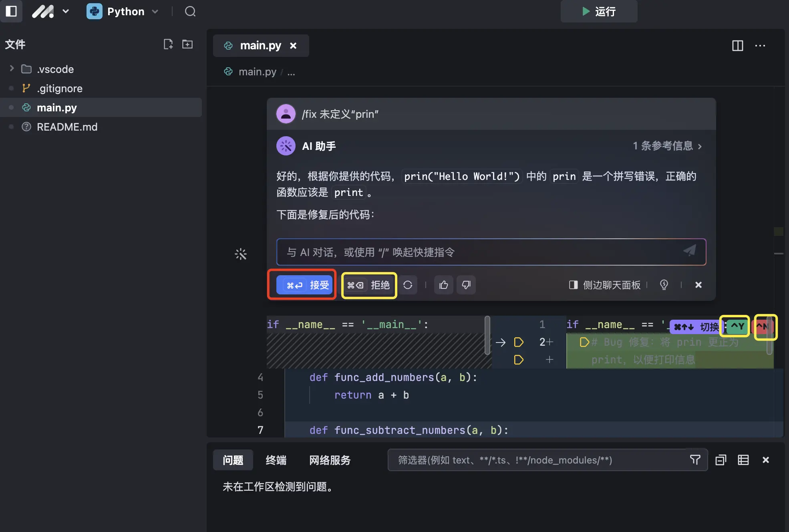Click the return a + b code line
The height and width of the screenshot is (532, 789).
pos(372,395)
